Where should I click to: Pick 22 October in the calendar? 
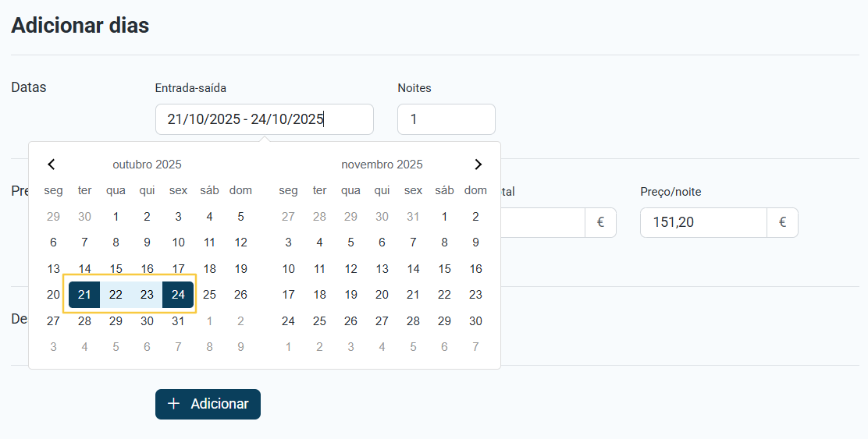pos(116,295)
